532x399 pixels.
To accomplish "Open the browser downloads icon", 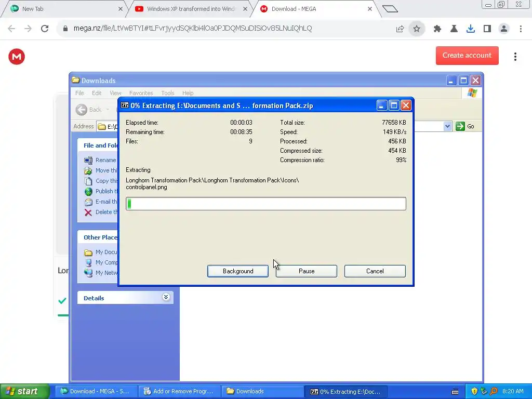I will 471,29.
